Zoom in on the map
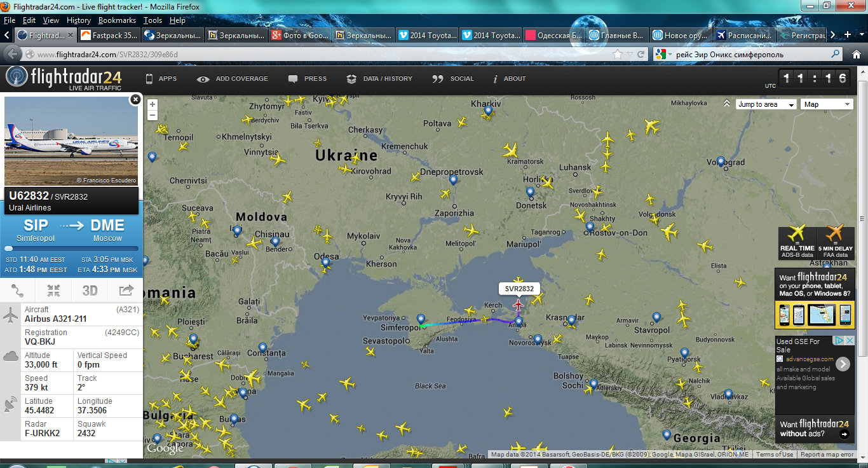This screenshot has height=468, width=868. pyautogui.click(x=153, y=104)
